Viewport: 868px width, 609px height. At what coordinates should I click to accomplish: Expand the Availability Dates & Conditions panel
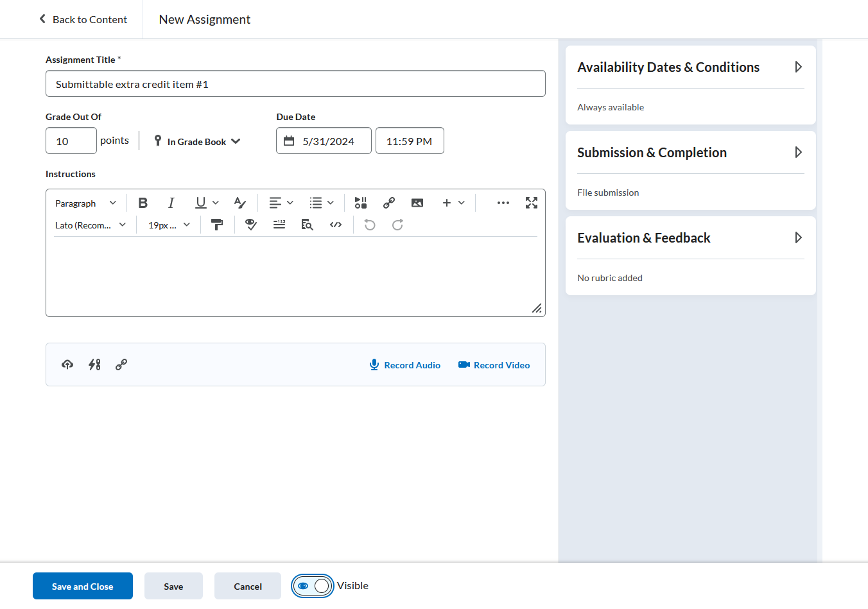pos(798,67)
